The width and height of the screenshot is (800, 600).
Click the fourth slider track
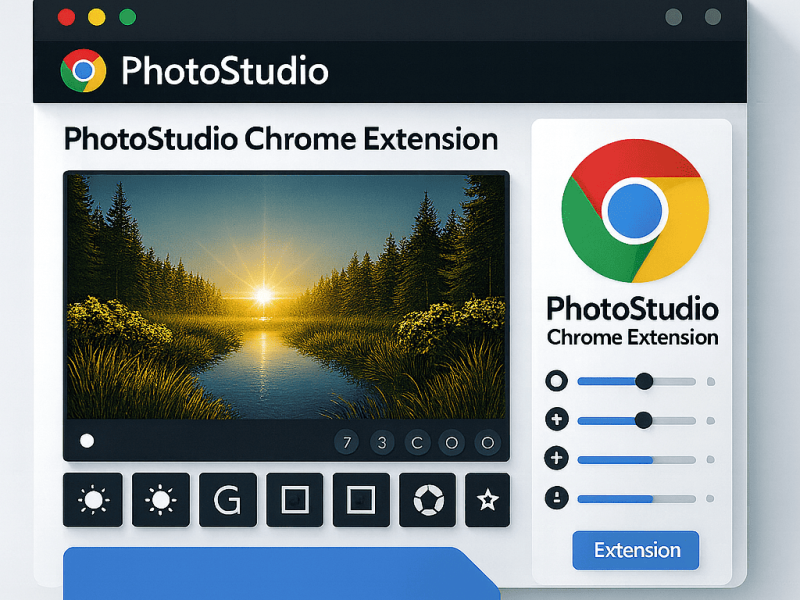637,498
